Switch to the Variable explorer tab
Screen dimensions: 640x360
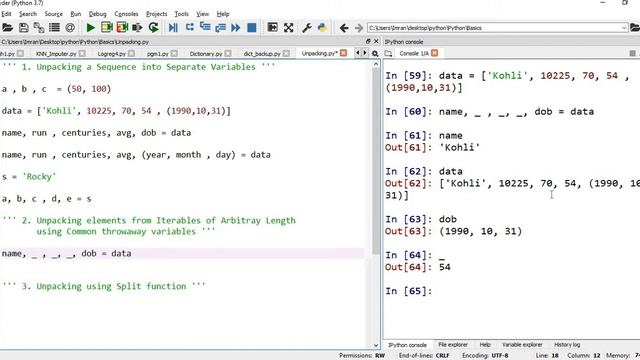point(522,345)
